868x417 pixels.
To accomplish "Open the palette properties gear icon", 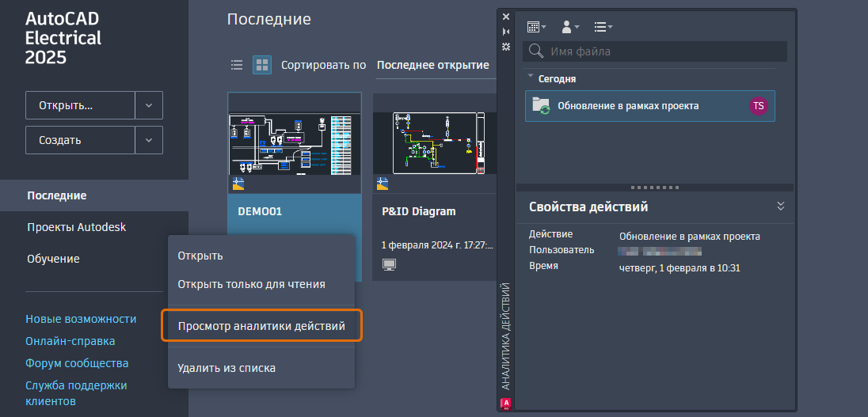I will [x=505, y=47].
